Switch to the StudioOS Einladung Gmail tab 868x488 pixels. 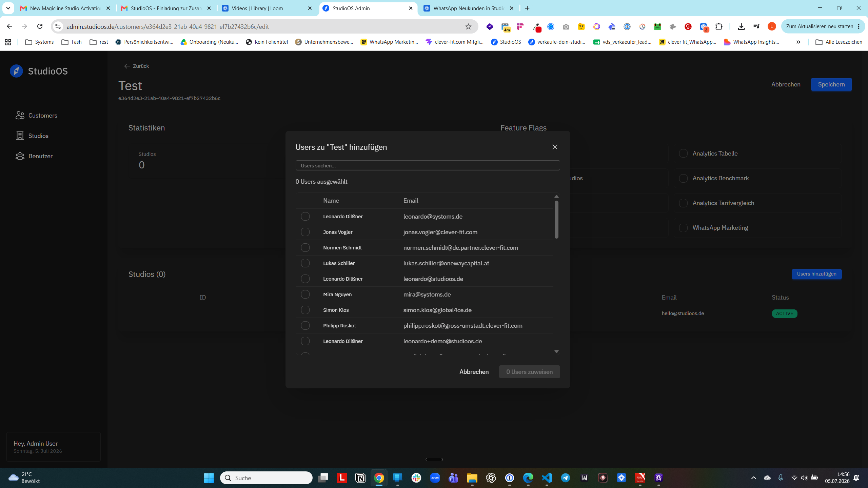[x=166, y=8]
